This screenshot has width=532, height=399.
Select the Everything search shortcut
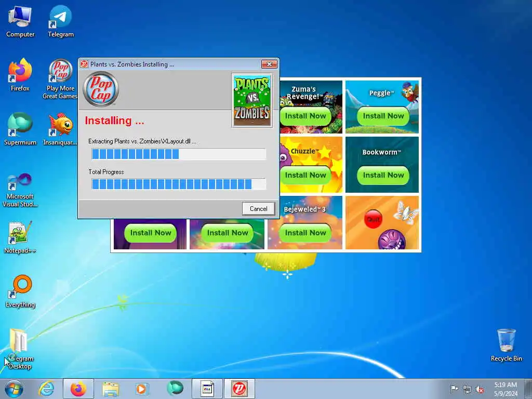click(20, 291)
